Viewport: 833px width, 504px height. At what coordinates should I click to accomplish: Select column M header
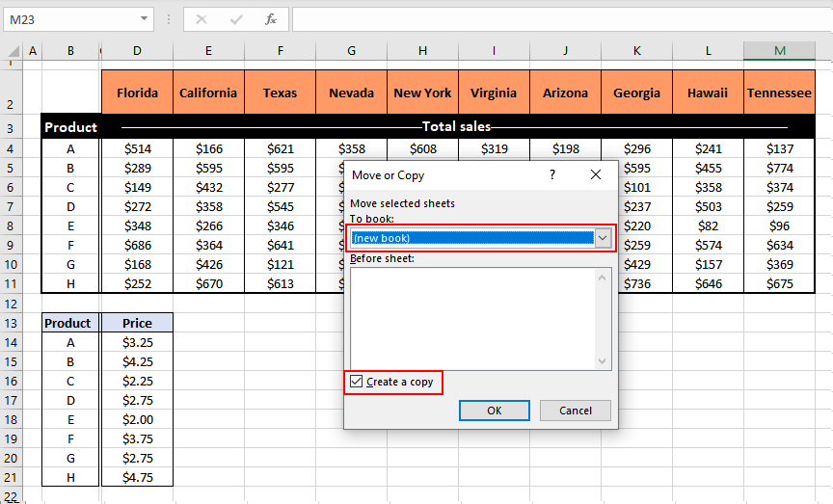779,51
